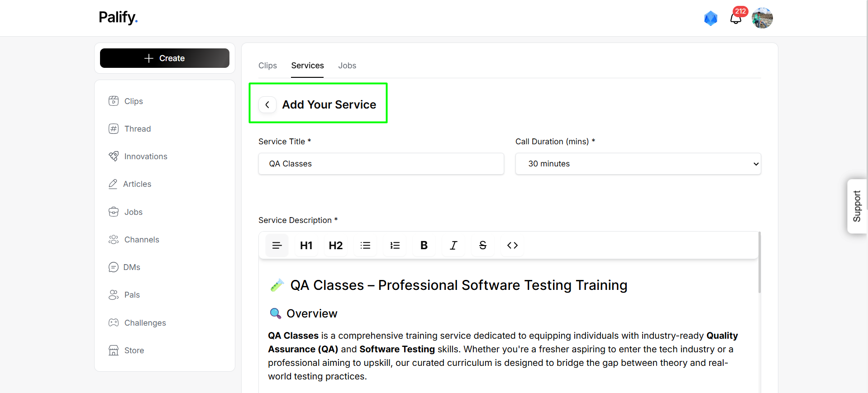Open DMs in the sidebar
Image resolution: width=868 pixels, height=393 pixels.
coord(124,267)
